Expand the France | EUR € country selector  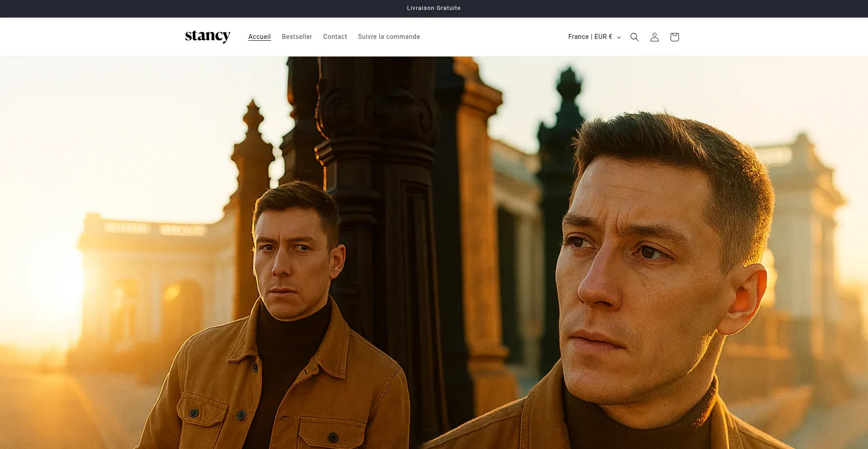(590, 37)
